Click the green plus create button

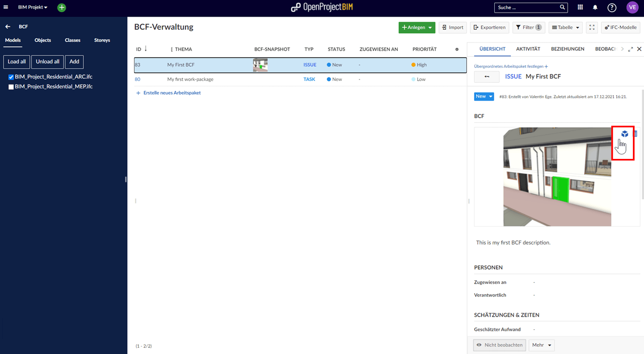(61, 8)
